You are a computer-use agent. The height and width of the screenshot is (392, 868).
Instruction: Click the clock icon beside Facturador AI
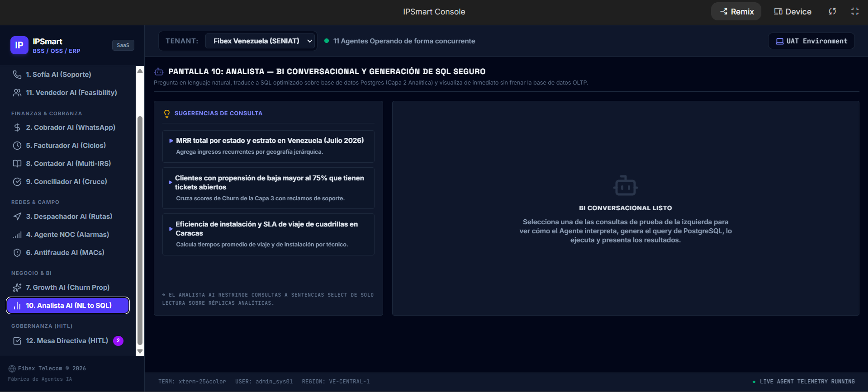click(x=17, y=146)
